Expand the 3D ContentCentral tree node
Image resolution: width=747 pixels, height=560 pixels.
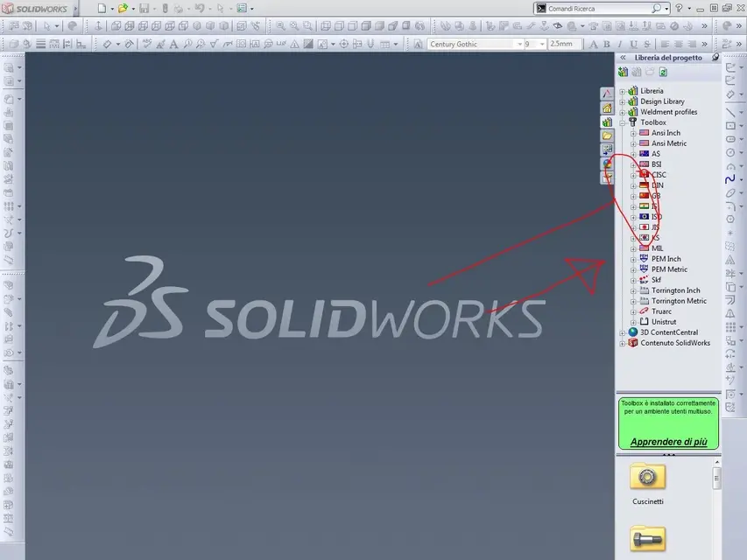click(622, 332)
